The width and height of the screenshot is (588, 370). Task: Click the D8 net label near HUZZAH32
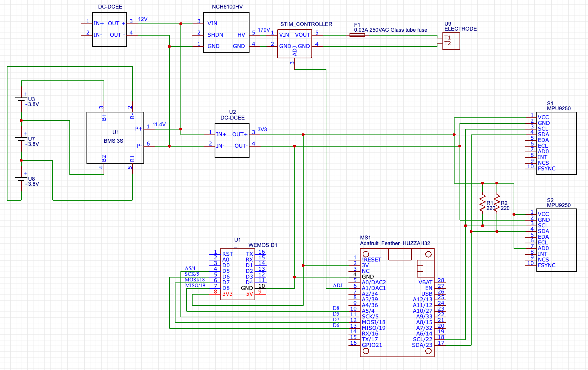click(336, 308)
